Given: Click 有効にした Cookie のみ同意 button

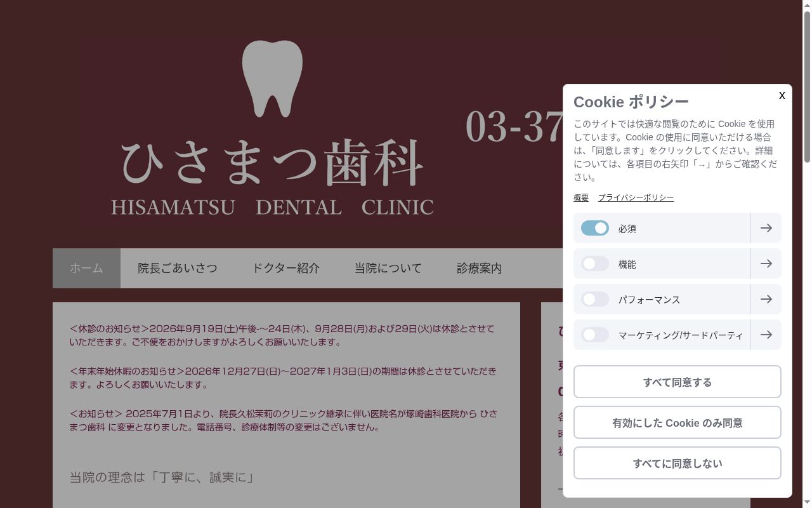Looking at the screenshot, I should point(678,422).
